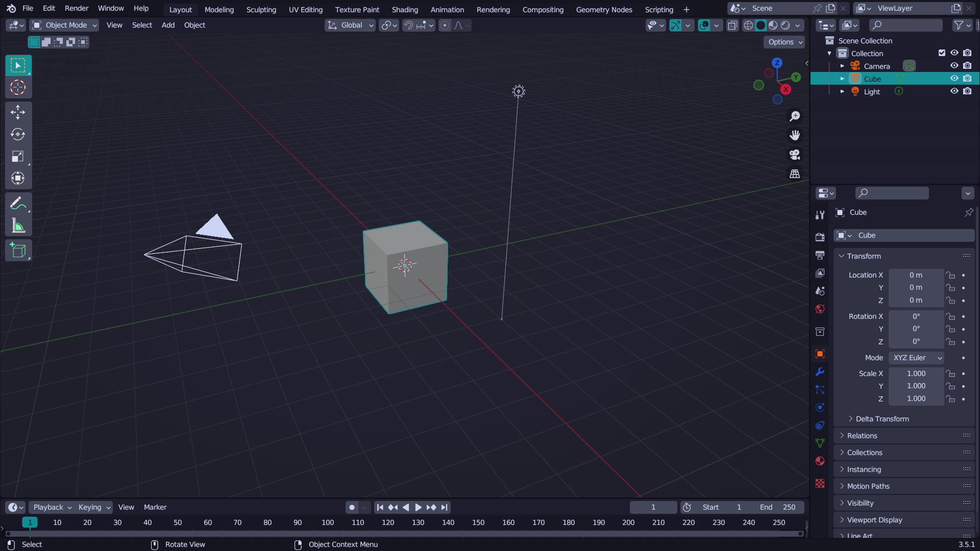Click Add menu in header bar
This screenshot has height=551, width=980.
coord(167,25)
